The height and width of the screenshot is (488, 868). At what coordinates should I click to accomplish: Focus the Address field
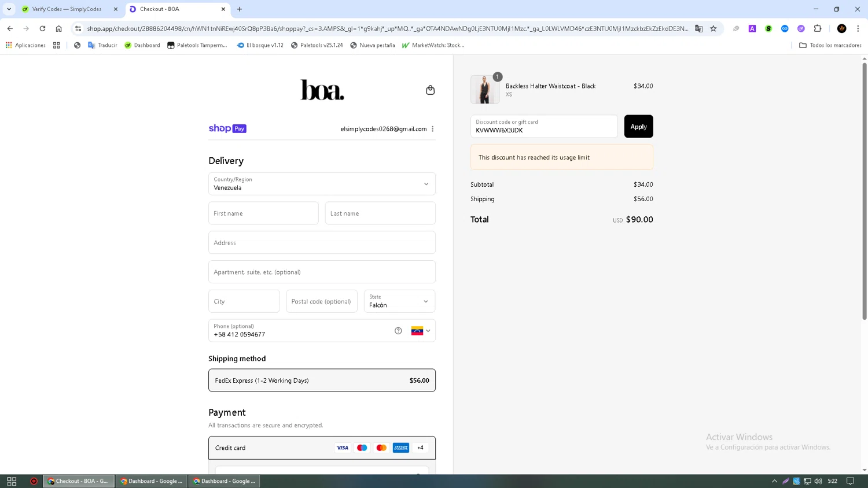(x=322, y=243)
